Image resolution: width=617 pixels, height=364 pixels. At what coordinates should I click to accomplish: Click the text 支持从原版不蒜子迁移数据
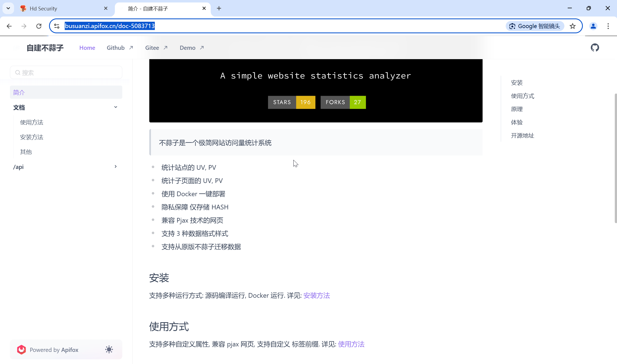coord(201,247)
